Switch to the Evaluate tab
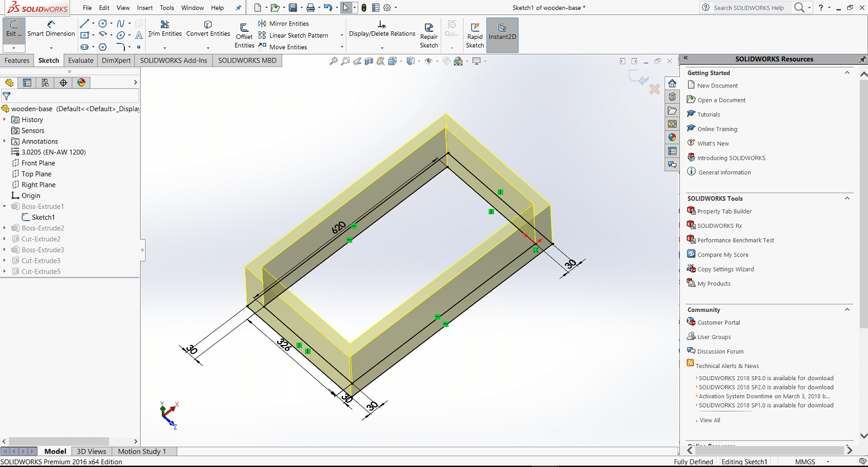Image resolution: width=868 pixels, height=467 pixels. tap(80, 60)
